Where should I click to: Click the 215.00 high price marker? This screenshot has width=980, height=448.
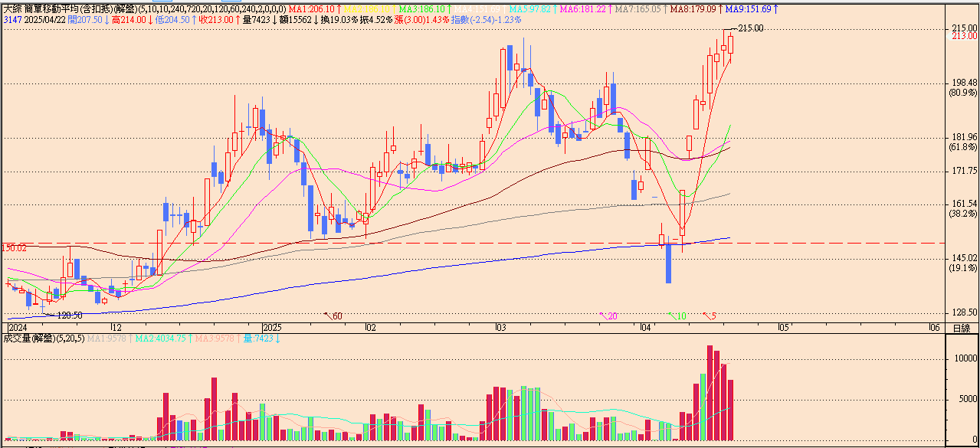(750, 28)
